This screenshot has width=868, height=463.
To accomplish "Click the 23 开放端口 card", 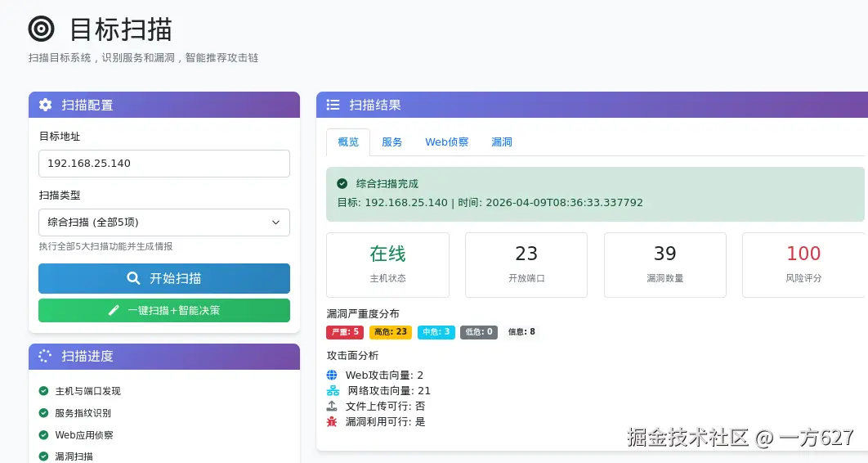I will coord(526,265).
